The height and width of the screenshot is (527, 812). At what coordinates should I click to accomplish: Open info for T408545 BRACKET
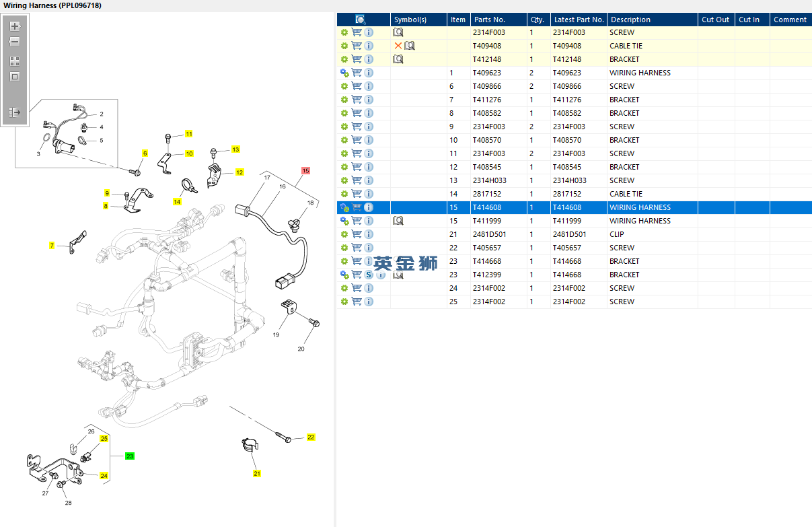(x=369, y=167)
